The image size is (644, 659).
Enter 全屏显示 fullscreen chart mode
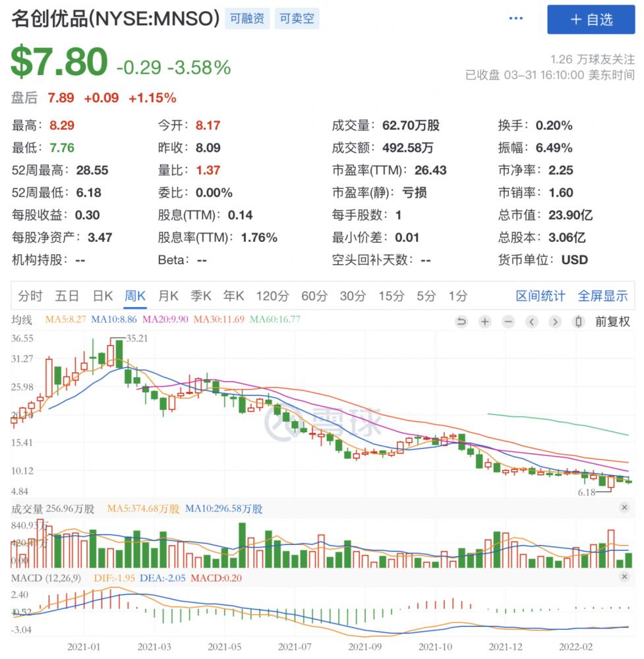[602, 296]
